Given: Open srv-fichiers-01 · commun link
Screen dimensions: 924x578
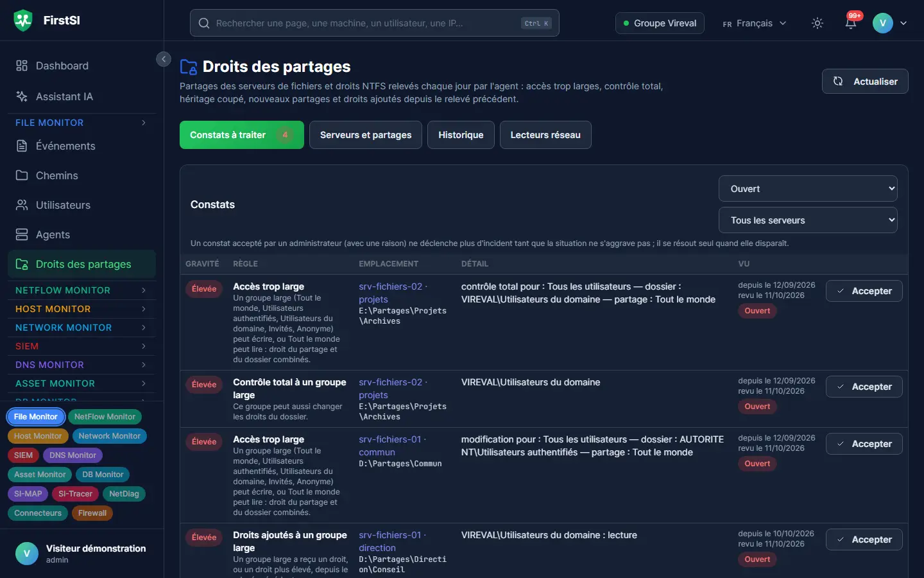Looking at the screenshot, I should [393, 446].
